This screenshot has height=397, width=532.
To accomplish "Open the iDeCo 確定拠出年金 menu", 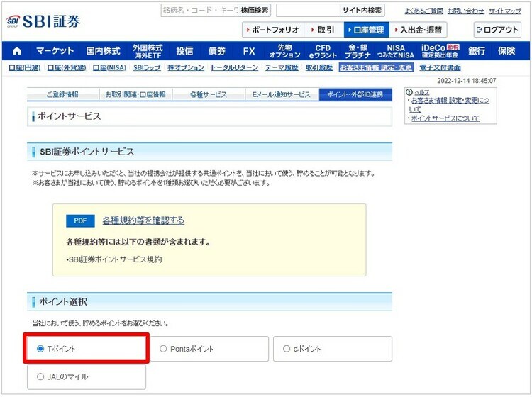I will point(440,51).
